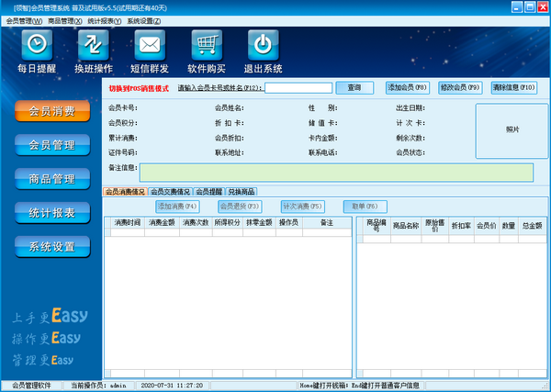Click the 抹零金额 column header
The height and width of the screenshot is (392, 551).
click(x=259, y=223)
